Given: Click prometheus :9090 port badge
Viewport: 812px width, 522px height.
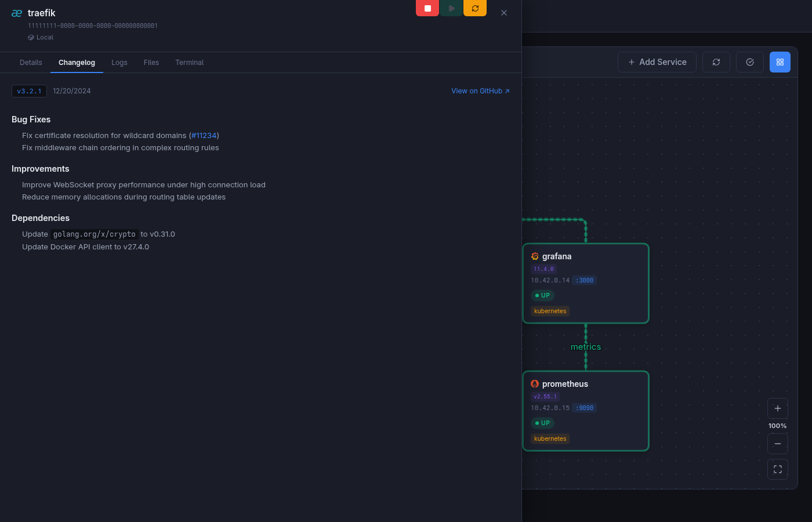Looking at the screenshot, I should 585,408.
